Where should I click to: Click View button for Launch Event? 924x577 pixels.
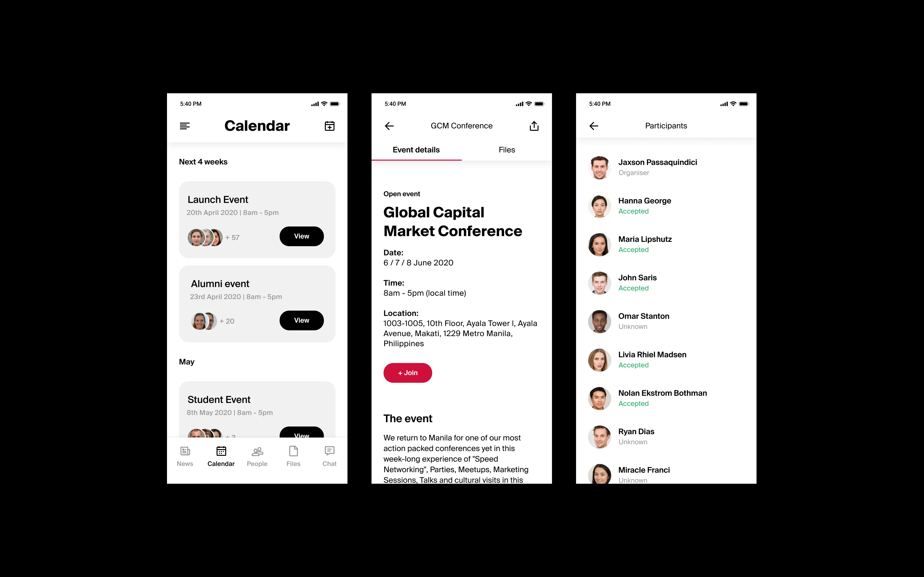301,235
